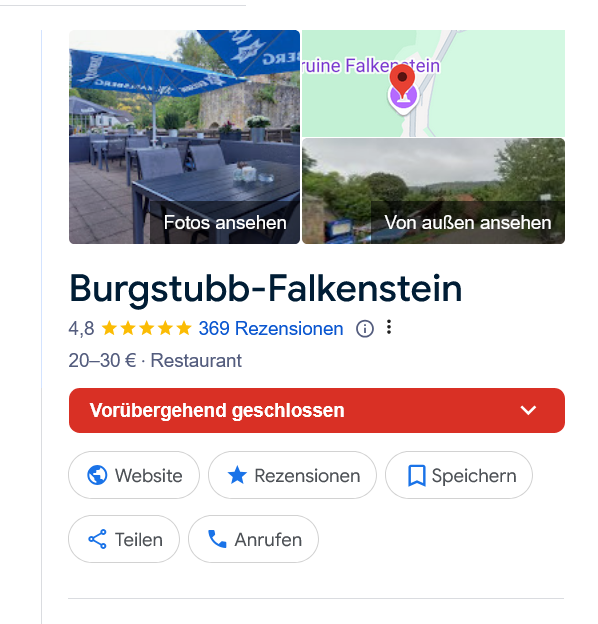Click the blue star Rezensionen icon
598x624 pixels.
(237, 475)
